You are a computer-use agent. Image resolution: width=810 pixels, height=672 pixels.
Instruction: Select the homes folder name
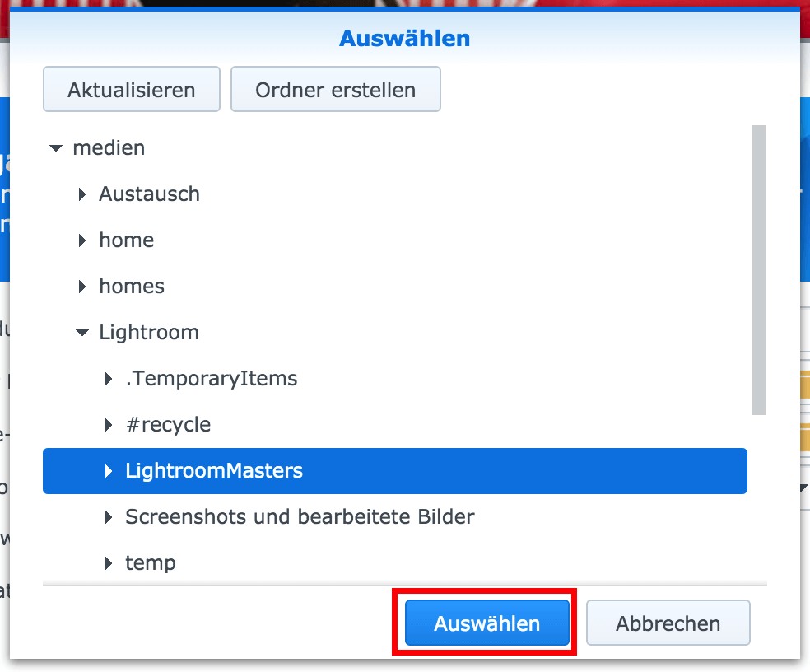(132, 287)
